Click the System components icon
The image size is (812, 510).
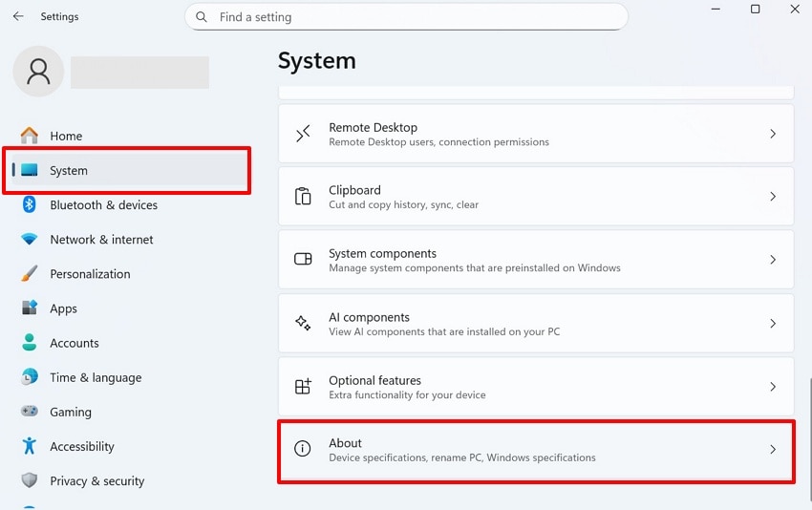pos(303,259)
